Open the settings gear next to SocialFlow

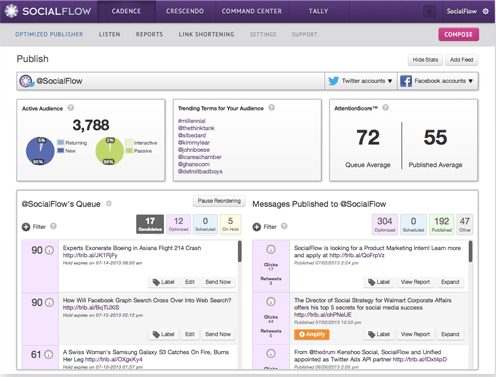[x=486, y=11]
